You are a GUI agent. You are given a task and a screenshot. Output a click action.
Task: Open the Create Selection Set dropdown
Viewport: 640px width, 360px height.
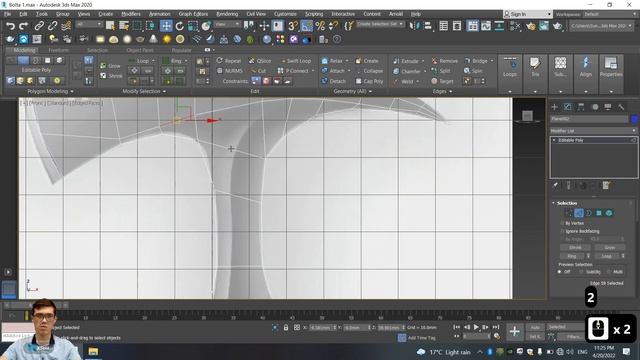point(380,24)
